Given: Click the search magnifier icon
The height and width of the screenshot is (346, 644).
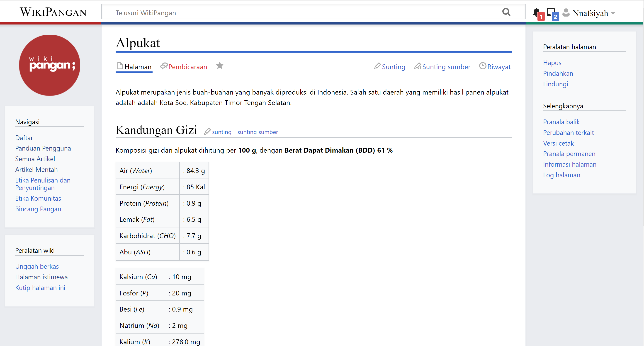Looking at the screenshot, I should [506, 12].
